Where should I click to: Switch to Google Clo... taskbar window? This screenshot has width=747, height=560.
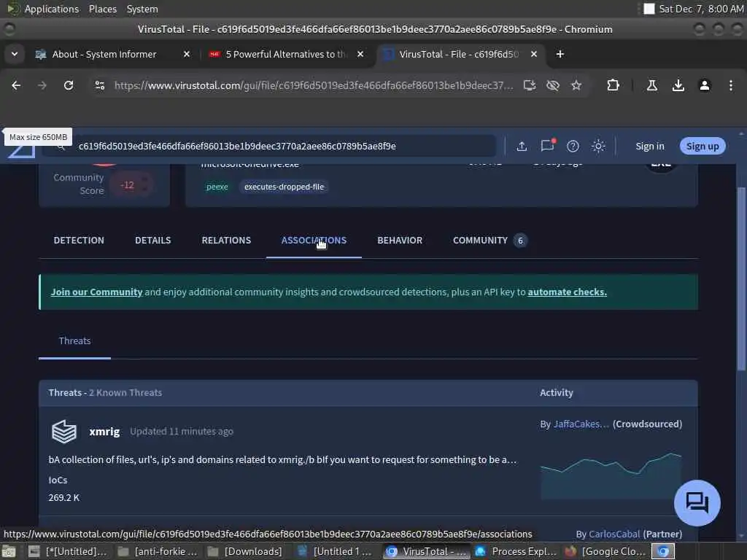point(605,551)
